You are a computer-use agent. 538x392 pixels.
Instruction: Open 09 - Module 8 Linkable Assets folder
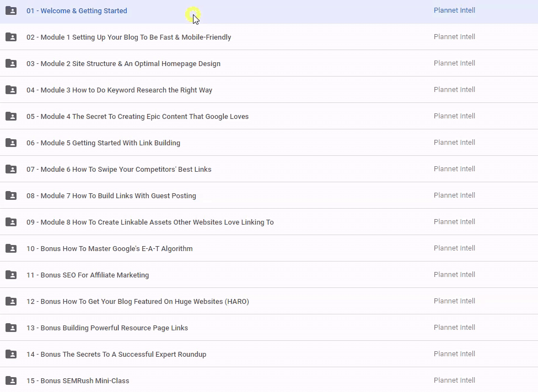point(150,222)
